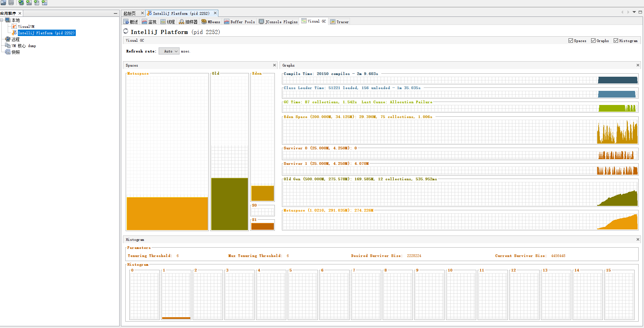The height and width of the screenshot is (328, 644).
Task: Click the Desired Survivor Size value 2228224
Action: [x=414, y=256]
